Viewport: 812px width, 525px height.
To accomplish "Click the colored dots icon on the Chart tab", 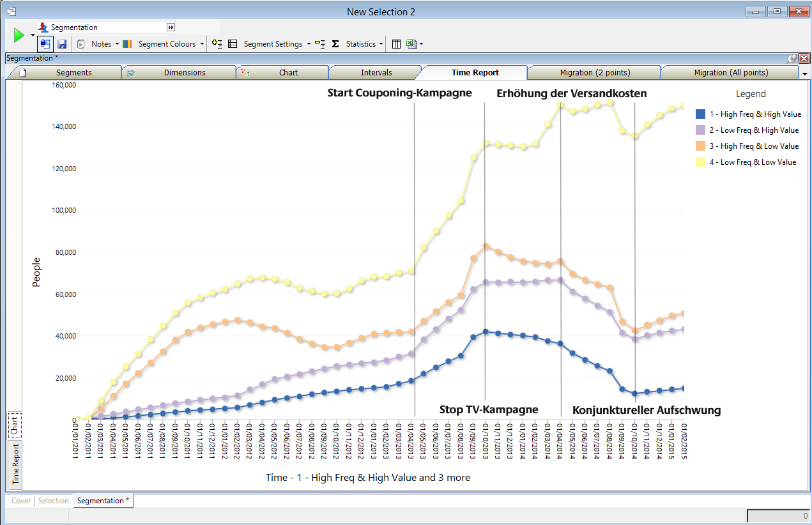I will click(245, 72).
